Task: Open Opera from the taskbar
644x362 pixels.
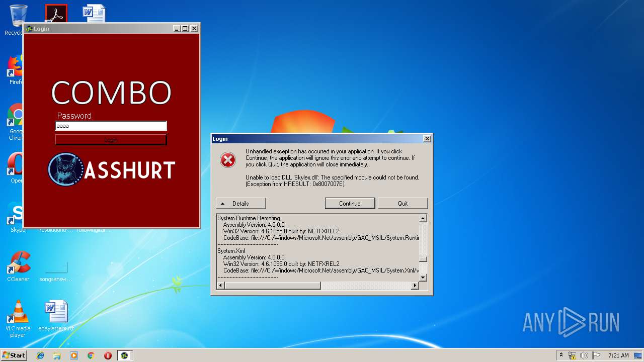Action: point(108,355)
